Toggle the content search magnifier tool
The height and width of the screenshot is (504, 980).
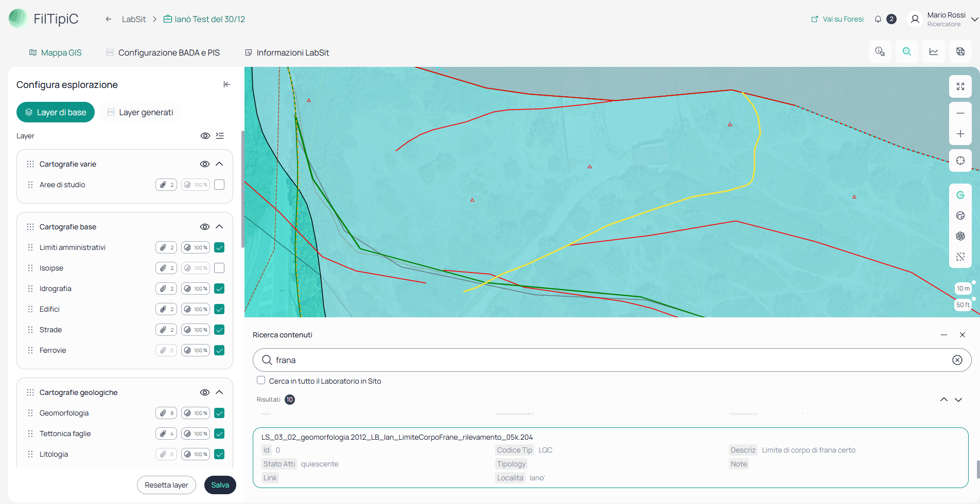click(907, 51)
